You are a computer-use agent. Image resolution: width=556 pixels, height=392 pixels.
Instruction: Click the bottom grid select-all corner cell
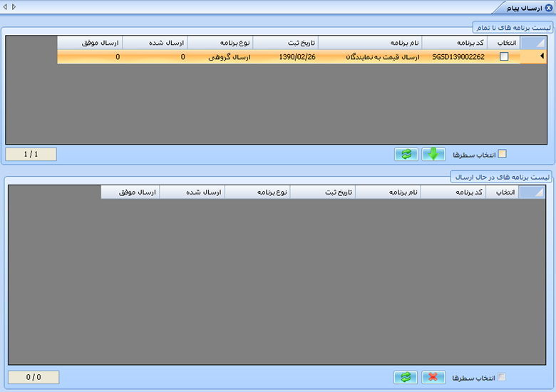[x=532, y=192]
